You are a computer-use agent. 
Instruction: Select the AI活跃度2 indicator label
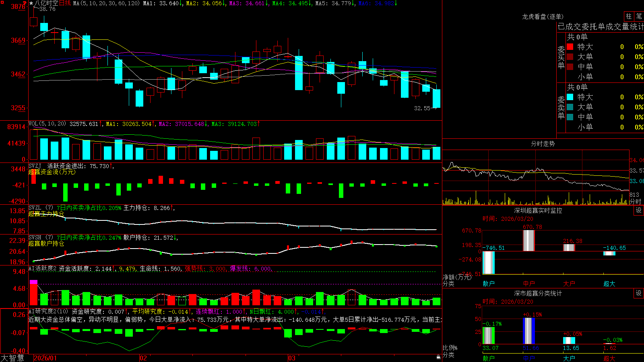[43, 269]
